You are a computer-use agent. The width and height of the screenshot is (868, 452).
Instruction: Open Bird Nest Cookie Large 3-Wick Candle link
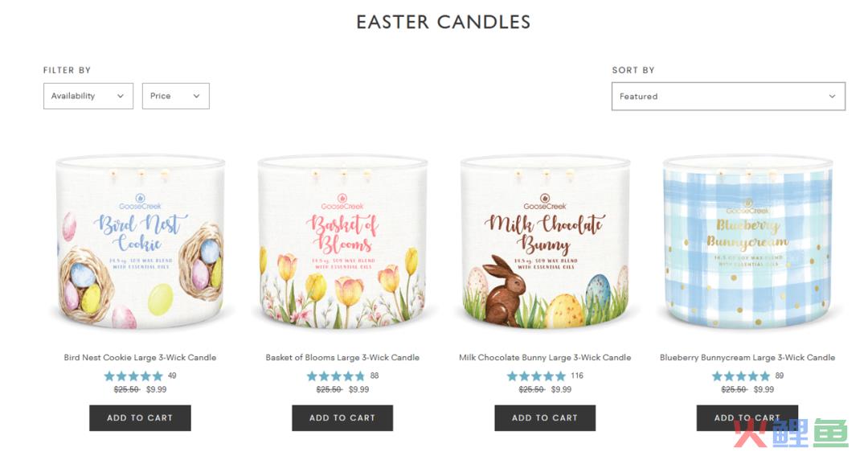[140, 357]
